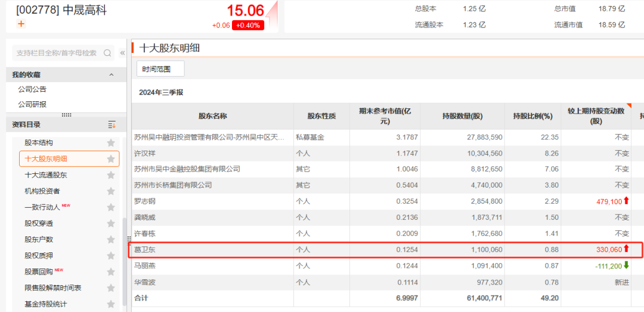Screen dimensions: 644x312
Task: Open 公司研报 in favorites
Action: pos(32,105)
